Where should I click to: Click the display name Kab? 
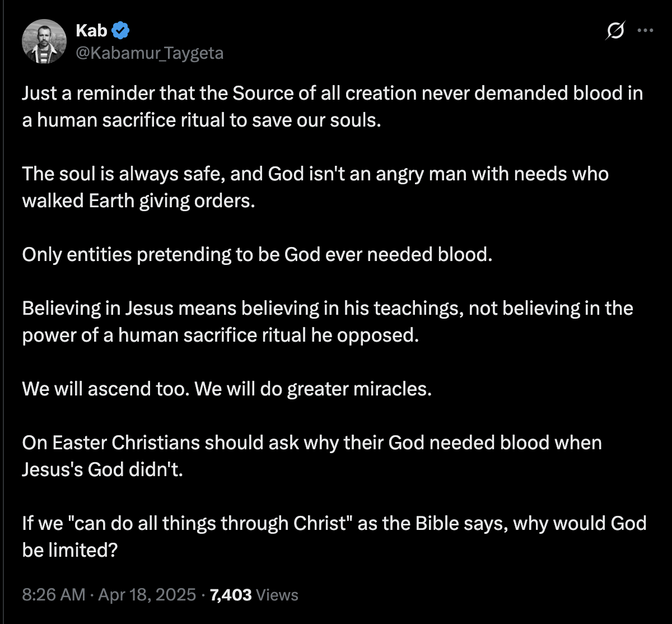(91, 30)
